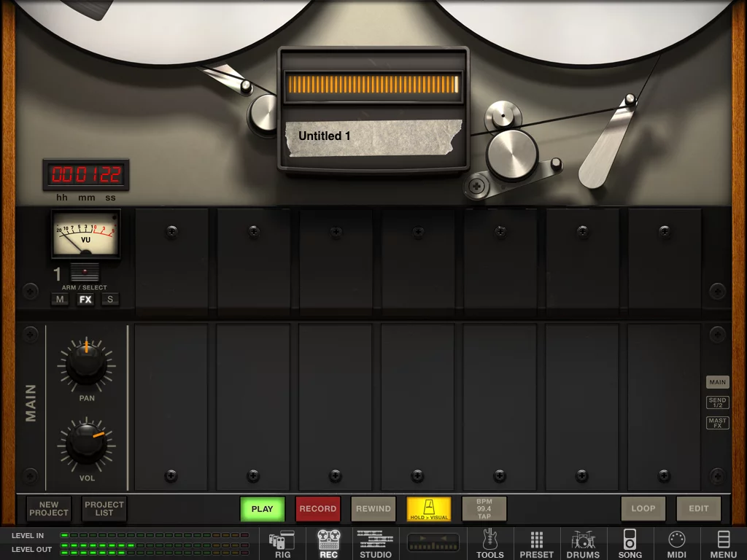Open MIDI settings via the connector icon
The image size is (747, 560).
click(x=676, y=543)
